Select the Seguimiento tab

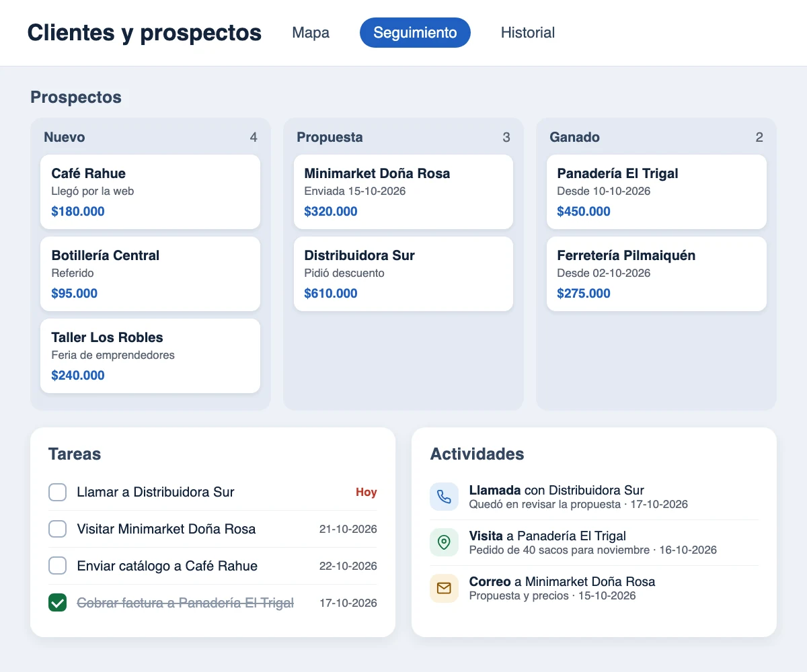click(415, 32)
